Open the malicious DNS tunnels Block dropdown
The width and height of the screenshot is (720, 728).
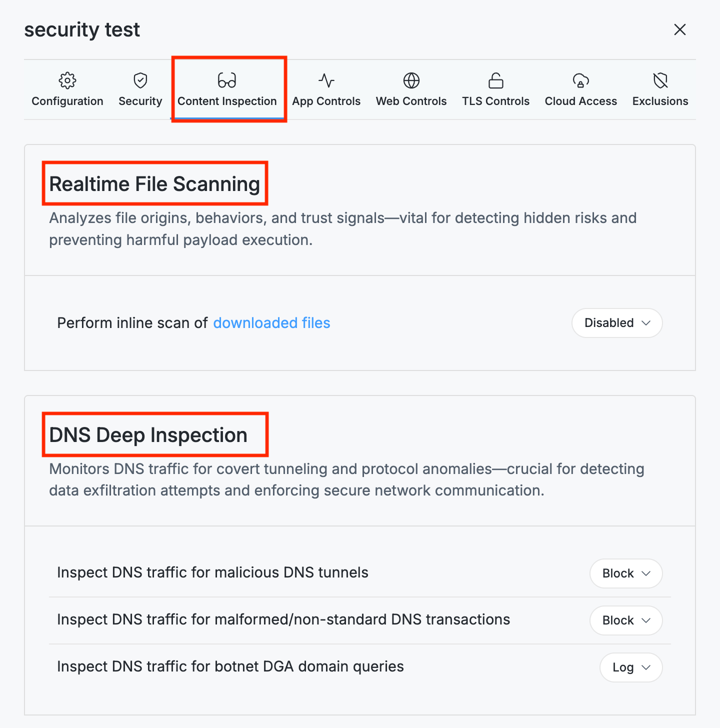[x=626, y=573]
